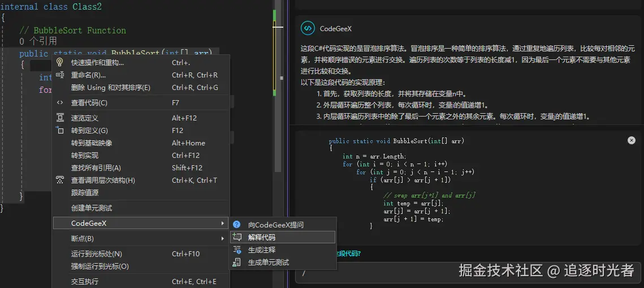Click the call hierarchy icon beside 查看调用层次结构(H)

pyautogui.click(x=60, y=180)
